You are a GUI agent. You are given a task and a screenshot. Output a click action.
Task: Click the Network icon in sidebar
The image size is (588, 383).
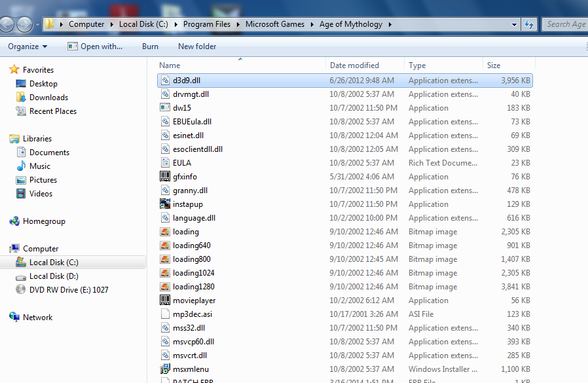click(x=14, y=317)
